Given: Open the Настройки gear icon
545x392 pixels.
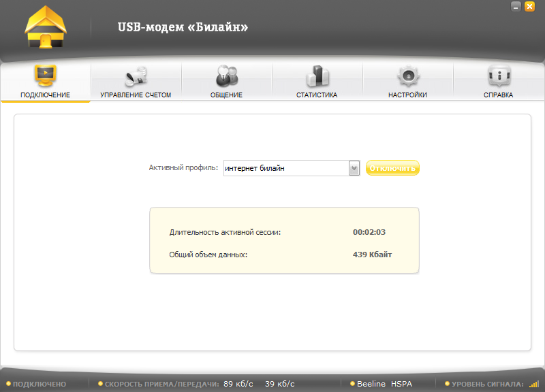Looking at the screenshot, I should pos(407,76).
